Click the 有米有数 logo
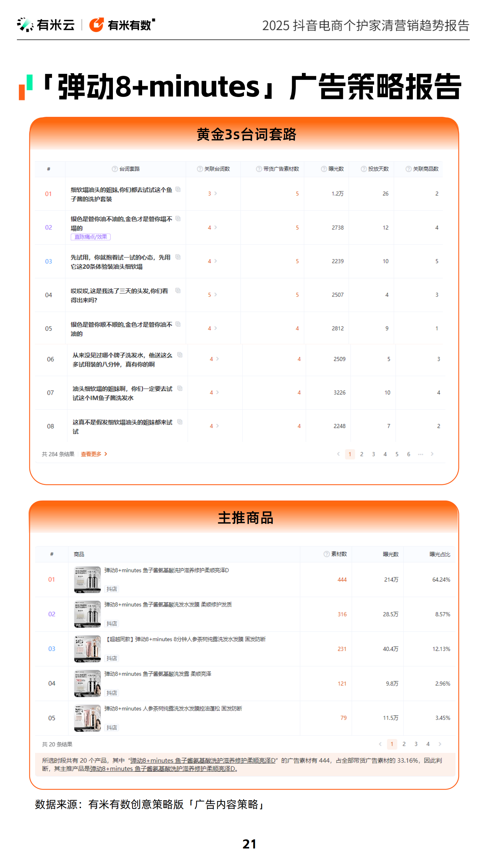The height and width of the screenshot is (868, 488). click(x=122, y=25)
